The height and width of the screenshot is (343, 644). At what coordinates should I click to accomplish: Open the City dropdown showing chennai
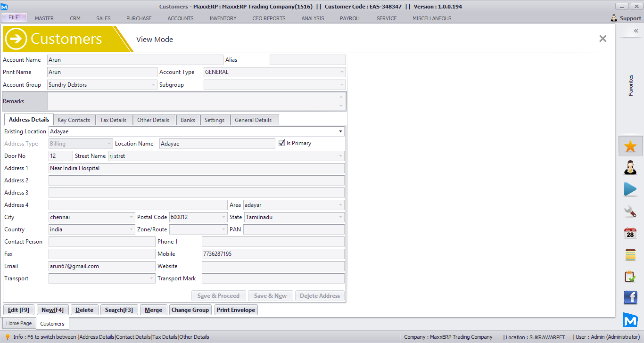[x=132, y=217]
